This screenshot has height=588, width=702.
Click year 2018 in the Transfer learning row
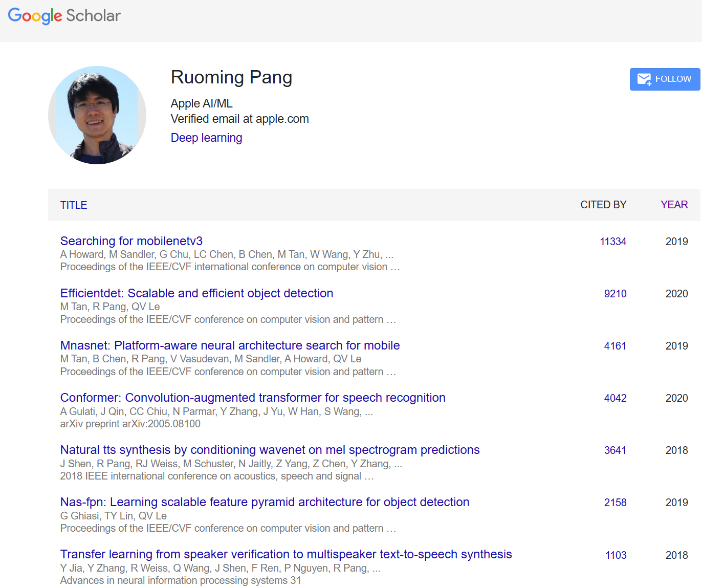(676, 555)
